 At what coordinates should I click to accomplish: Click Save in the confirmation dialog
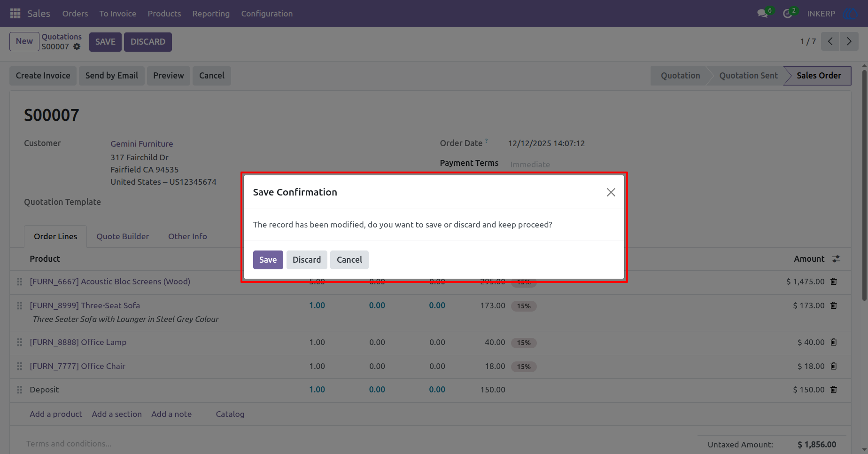tap(268, 260)
